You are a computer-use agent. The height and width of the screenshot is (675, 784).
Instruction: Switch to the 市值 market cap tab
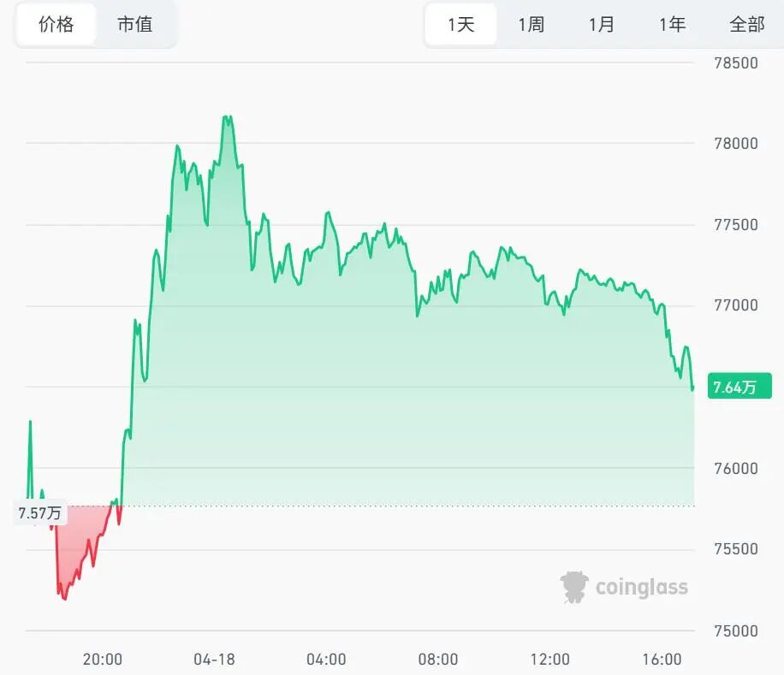pos(134,25)
